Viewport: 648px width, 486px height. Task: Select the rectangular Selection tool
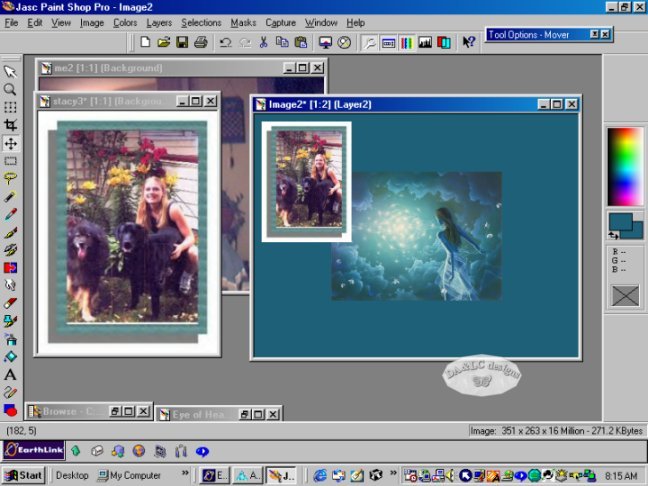tap(10, 161)
